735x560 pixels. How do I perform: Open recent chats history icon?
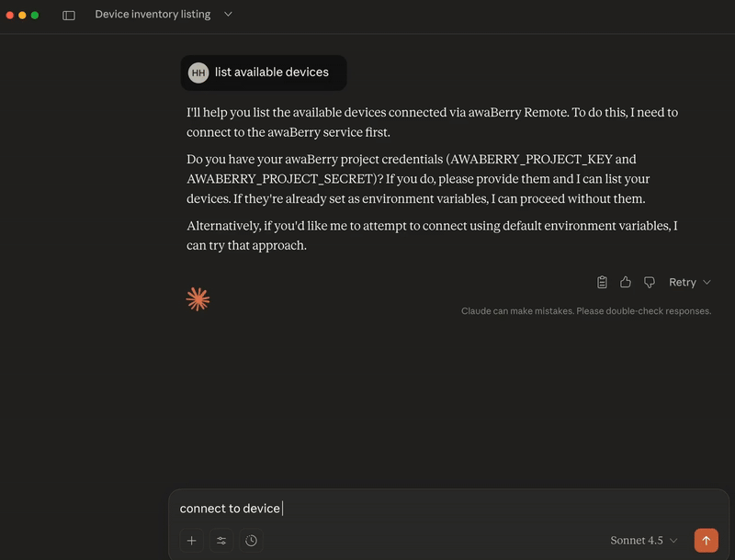249,541
